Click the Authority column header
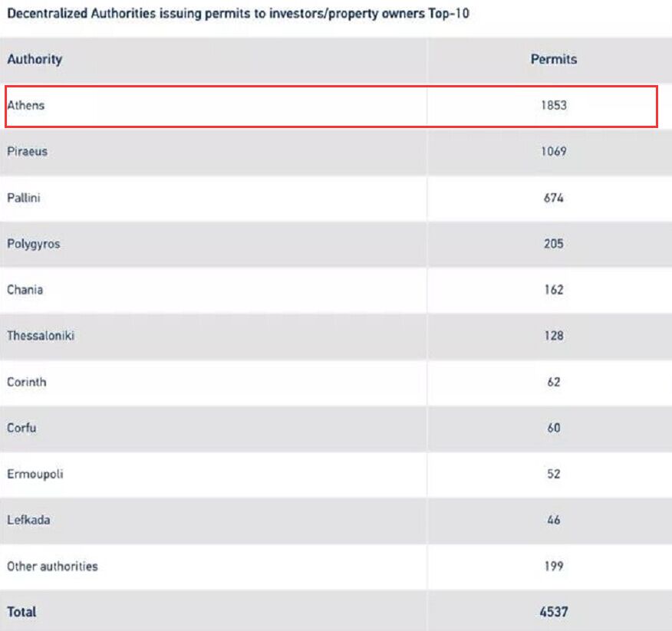Screen dimensions: 672x631 [35, 59]
